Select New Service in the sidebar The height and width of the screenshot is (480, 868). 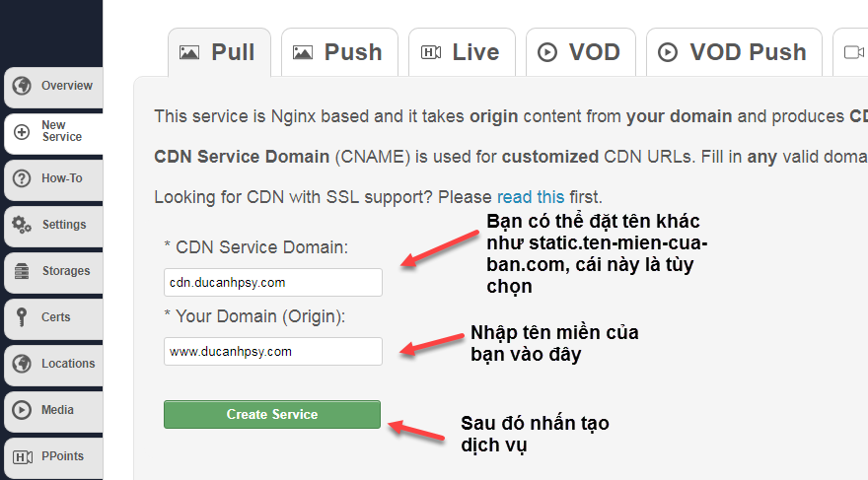(53, 133)
